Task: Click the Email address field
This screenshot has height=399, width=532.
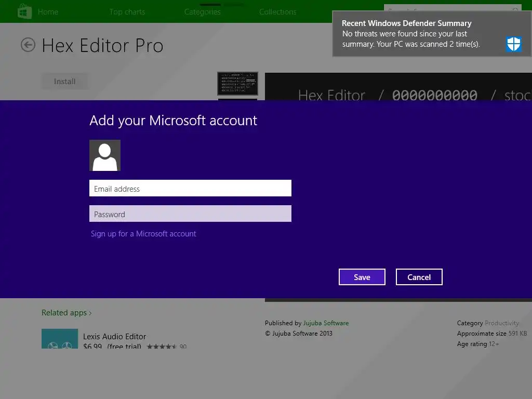Action: tap(190, 188)
